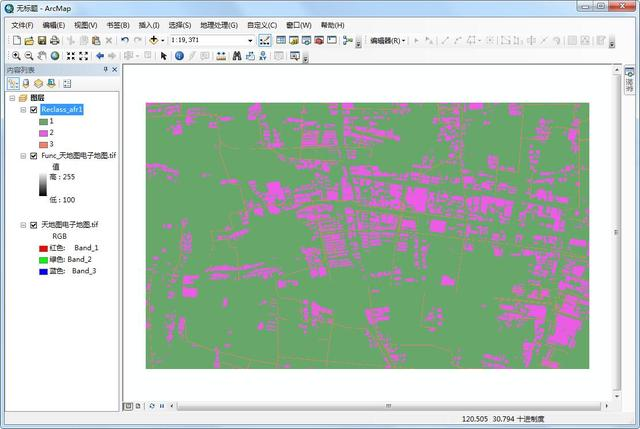This screenshot has width=640, height=429.
Task: Undo the last action
Action: click(125, 40)
